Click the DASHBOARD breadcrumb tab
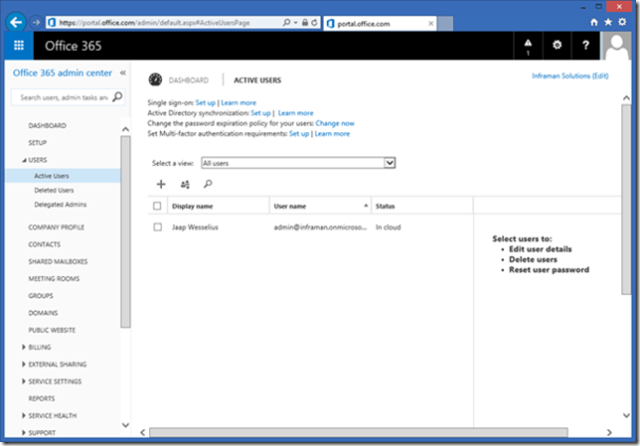 (x=189, y=80)
